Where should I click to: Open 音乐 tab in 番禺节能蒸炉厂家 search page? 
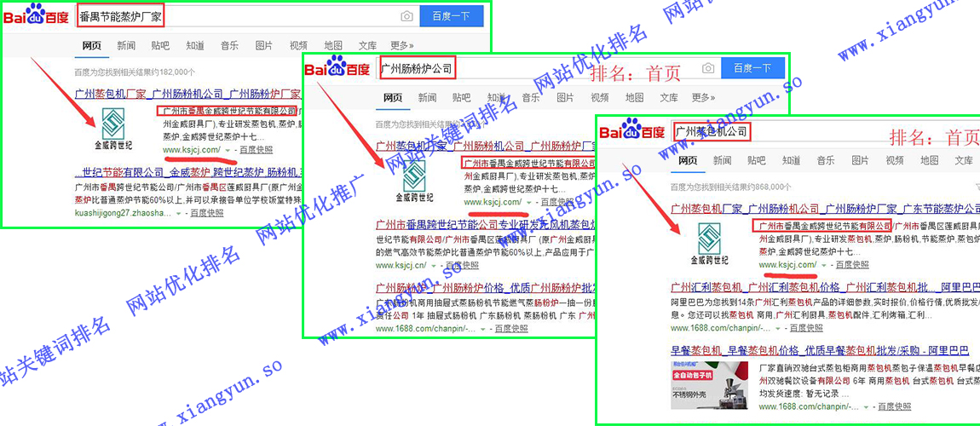(229, 46)
